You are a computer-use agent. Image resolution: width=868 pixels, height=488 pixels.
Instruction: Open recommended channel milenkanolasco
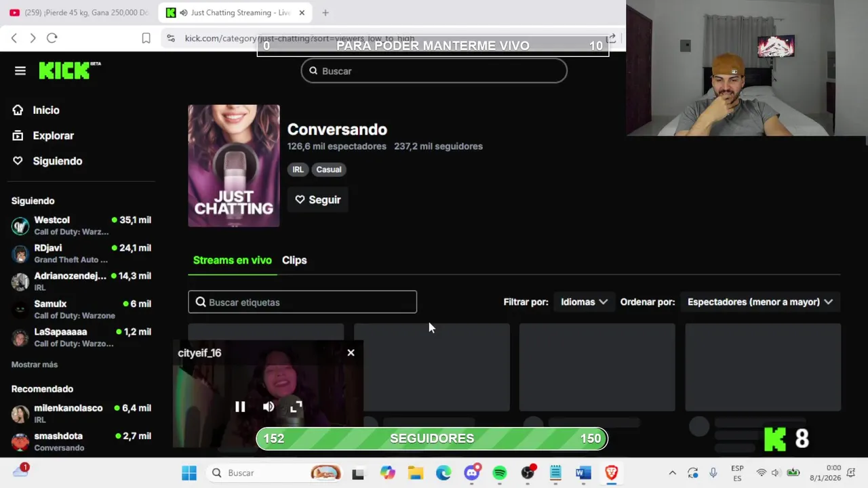coord(81,413)
